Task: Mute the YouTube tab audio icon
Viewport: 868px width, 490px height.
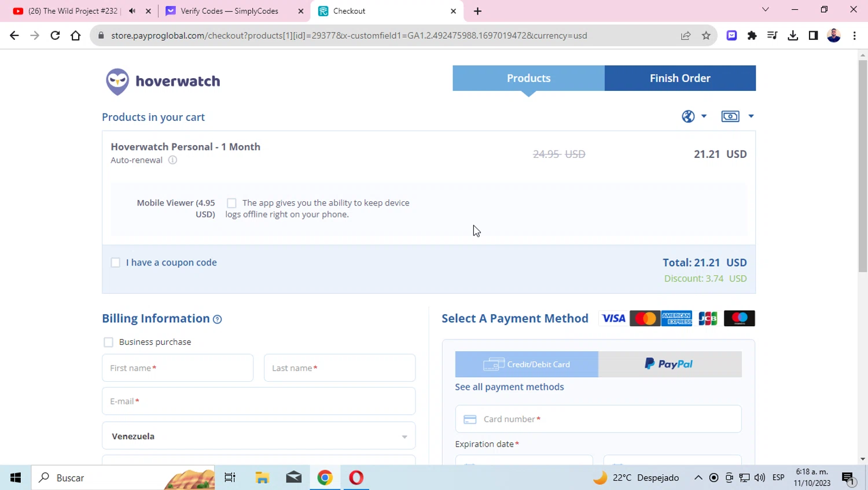Action: (133, 11)
